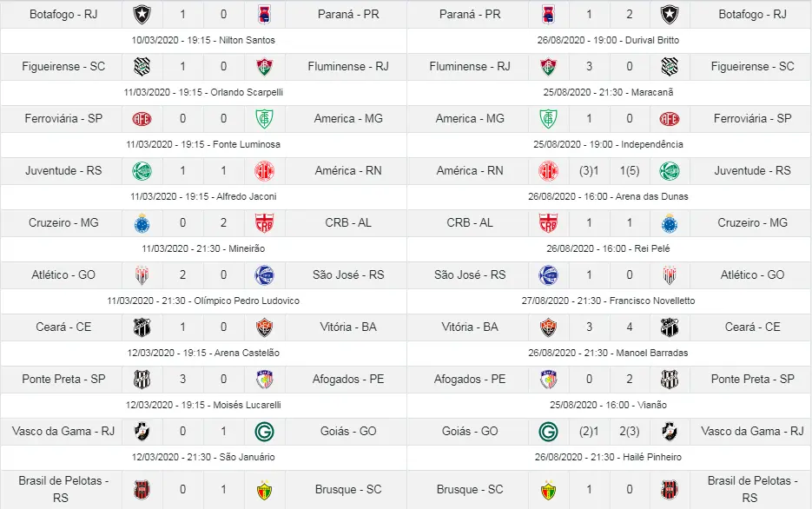Click the Maracanã venue text
Screen dimensions: 812x509
click(x=608, y=90)
